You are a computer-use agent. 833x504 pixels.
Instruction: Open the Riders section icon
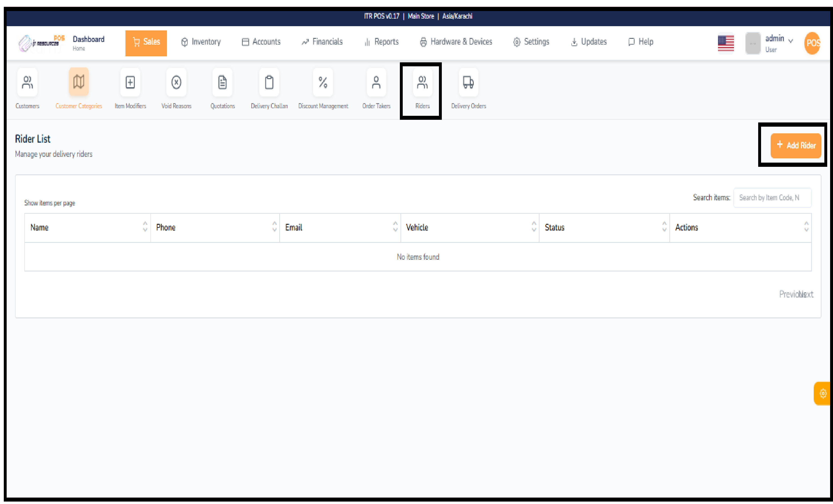pos(422,89)
